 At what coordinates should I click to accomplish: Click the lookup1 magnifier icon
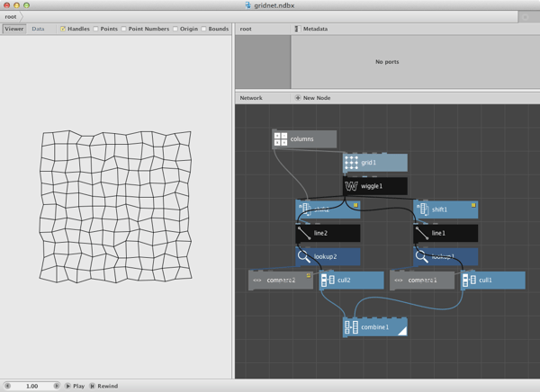[x=421, y=256]
